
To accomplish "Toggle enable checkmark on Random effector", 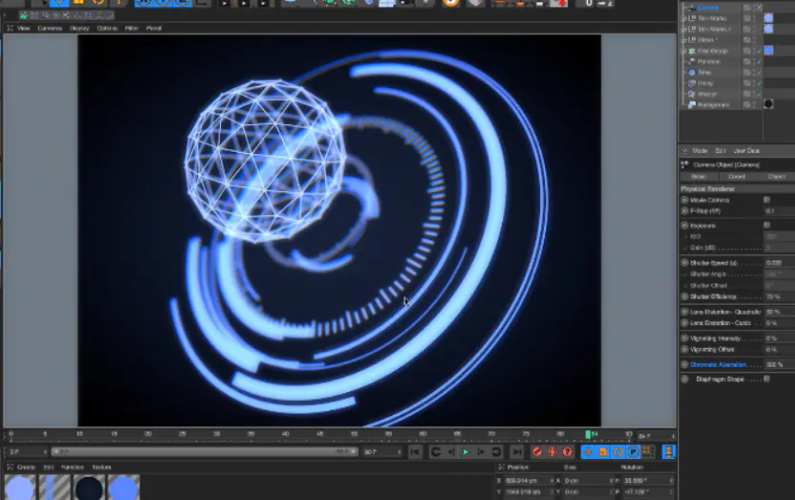I will point(759,62).
